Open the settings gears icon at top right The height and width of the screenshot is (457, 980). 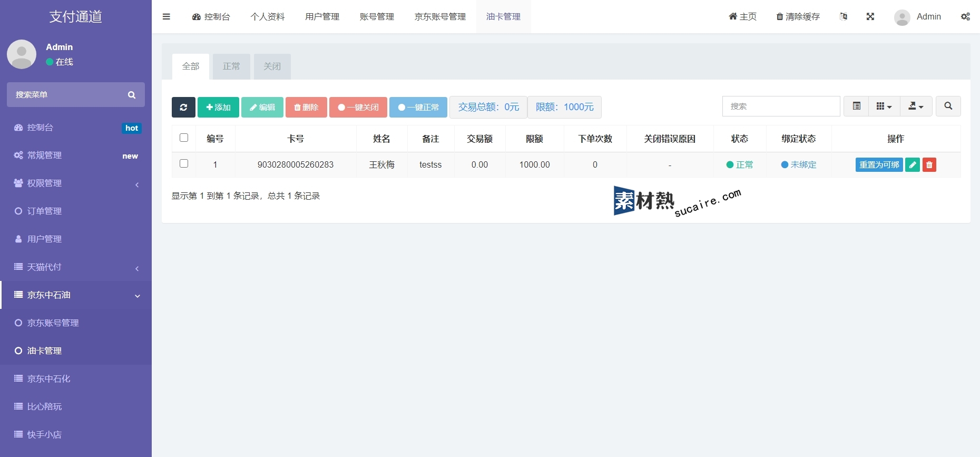[965, 16]
